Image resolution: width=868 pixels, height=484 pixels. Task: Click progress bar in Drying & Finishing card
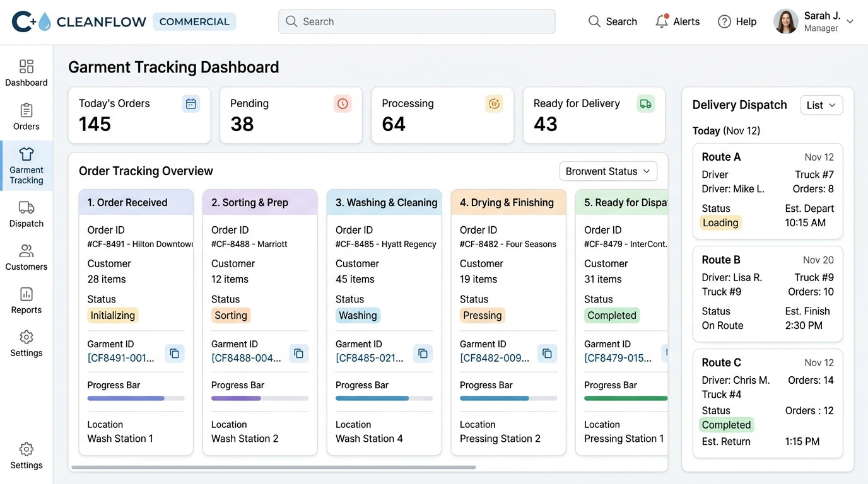508,398
